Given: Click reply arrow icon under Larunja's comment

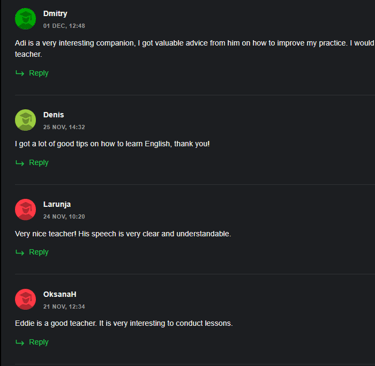Looking at the screenshot, I should click(x=20, y=252).
